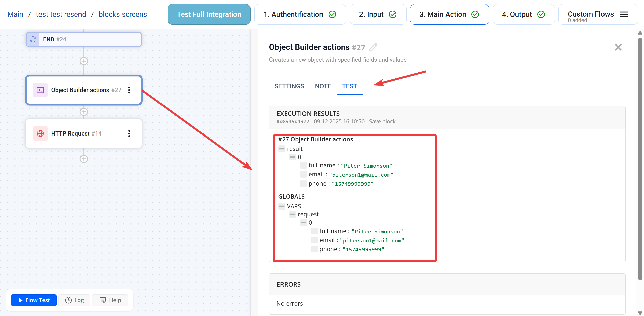
Task: Click the right panel vertical scrollbar
Action: (x=640, y=158)
